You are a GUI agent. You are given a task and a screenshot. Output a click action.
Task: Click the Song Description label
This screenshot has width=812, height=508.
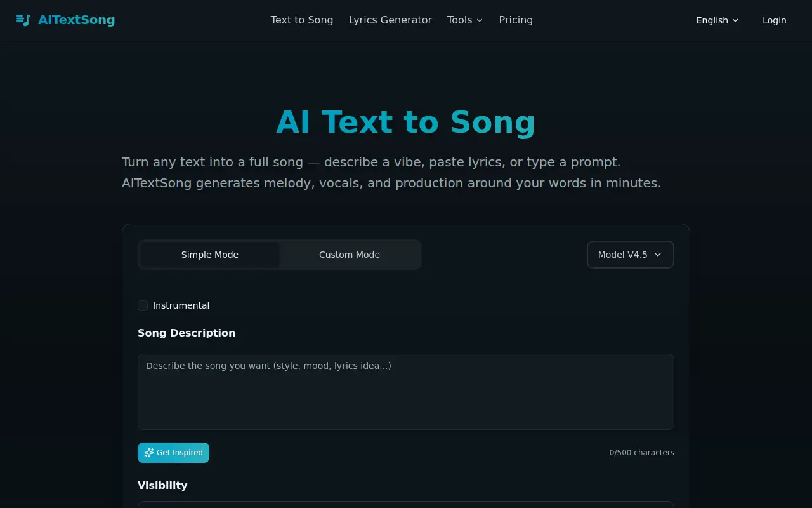187,333
